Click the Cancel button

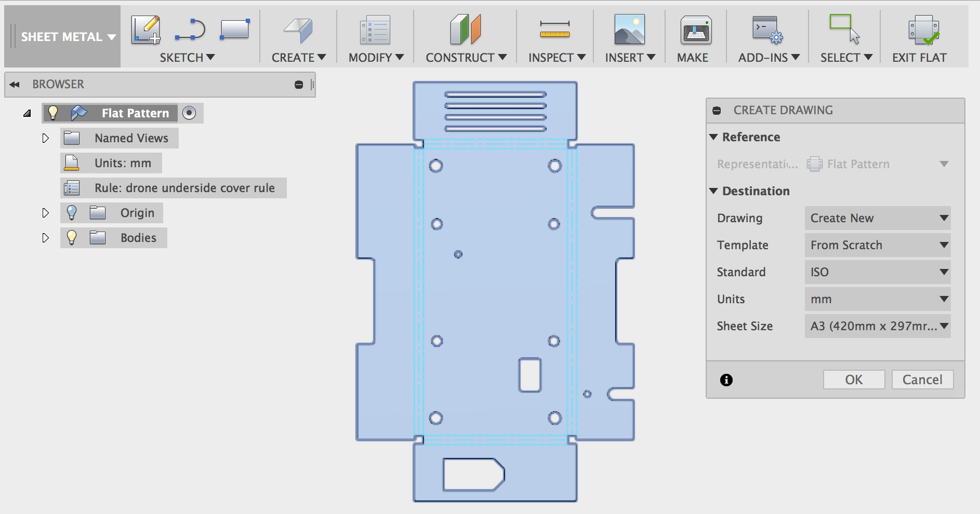pyautogui.click(x=922, y=380)
